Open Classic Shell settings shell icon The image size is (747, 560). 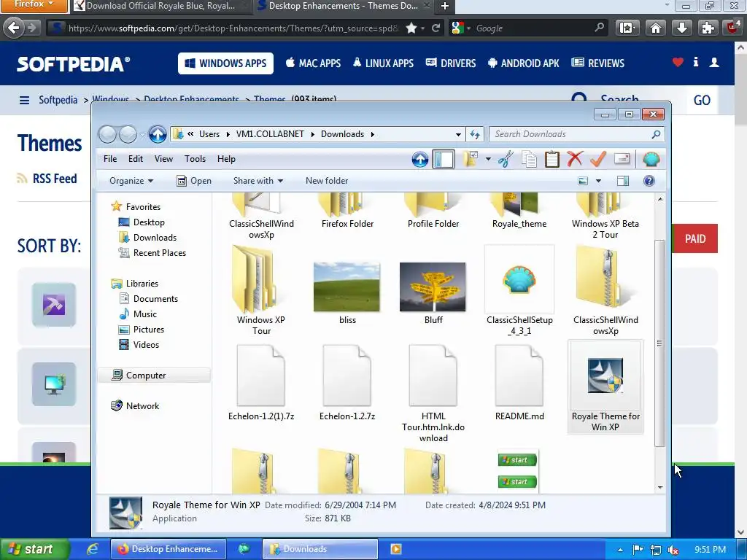651,159
